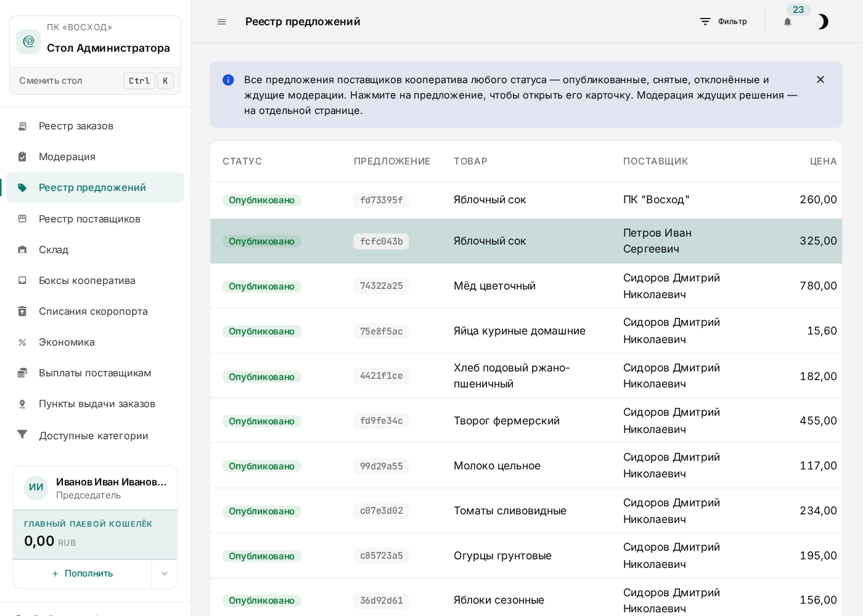Click the Экономика percent icon

point(22,342)
